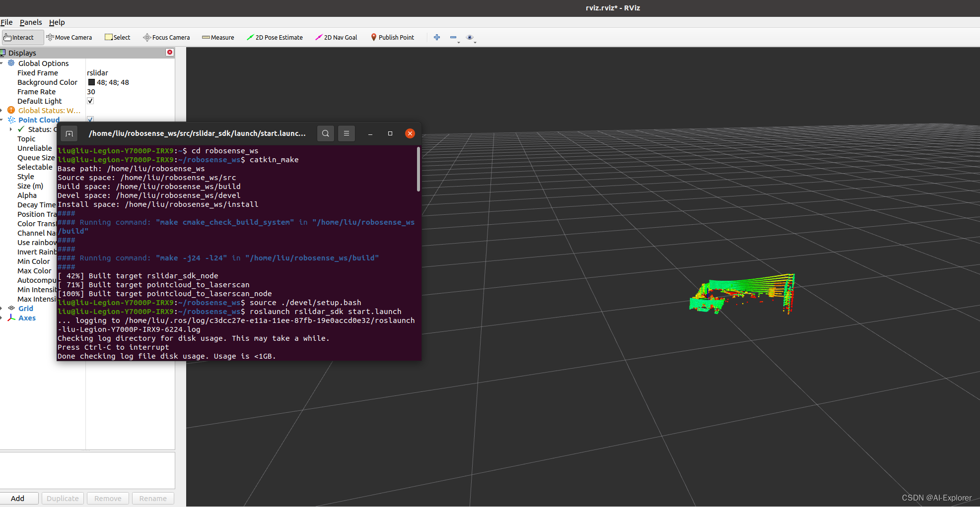
Task: Select the 2D Nav Goal tool
Action: coord(336,37)
